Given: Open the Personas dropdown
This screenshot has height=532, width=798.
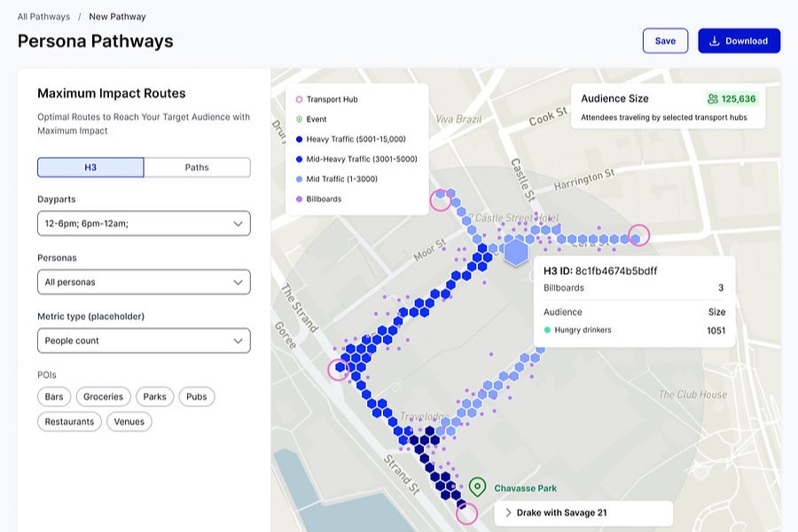Looking at the screenshot, I should coord(144,282).
